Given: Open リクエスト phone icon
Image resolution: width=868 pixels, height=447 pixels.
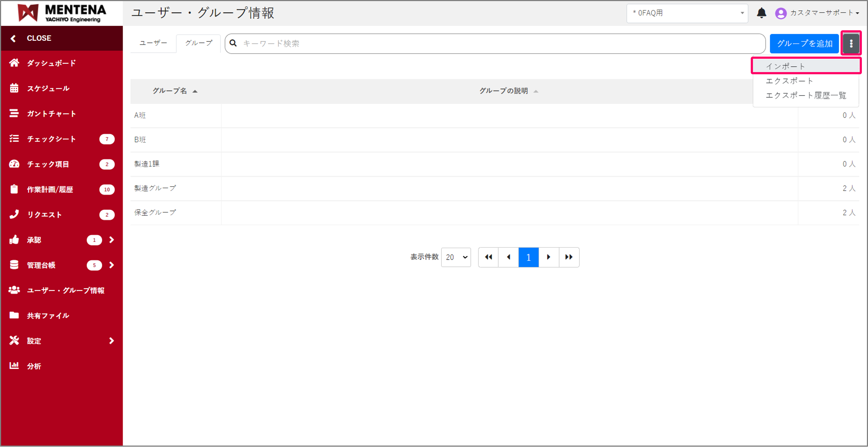Looking at the screenshot, I should click(x=14, y=214).
